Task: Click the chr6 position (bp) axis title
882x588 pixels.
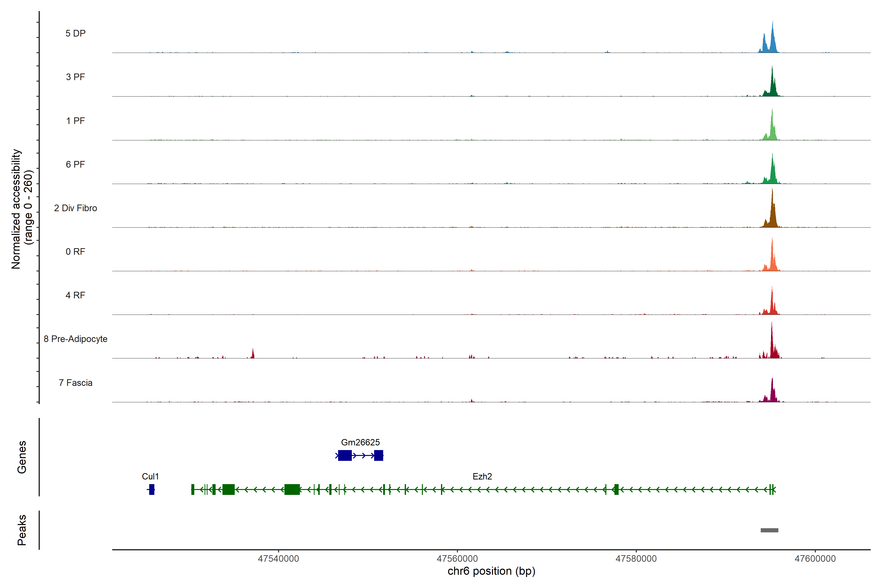Action: pyautogui.click(x=491, y=571)
